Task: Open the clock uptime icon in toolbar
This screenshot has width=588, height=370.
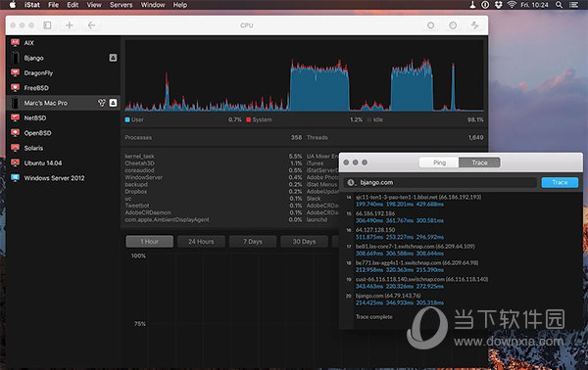Action: [453, 25]
